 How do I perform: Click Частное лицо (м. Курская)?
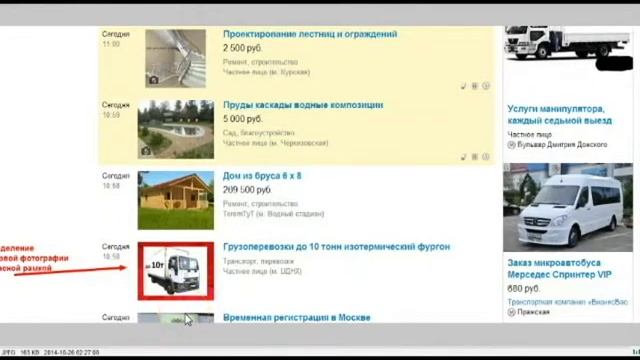tap(267, 72)
